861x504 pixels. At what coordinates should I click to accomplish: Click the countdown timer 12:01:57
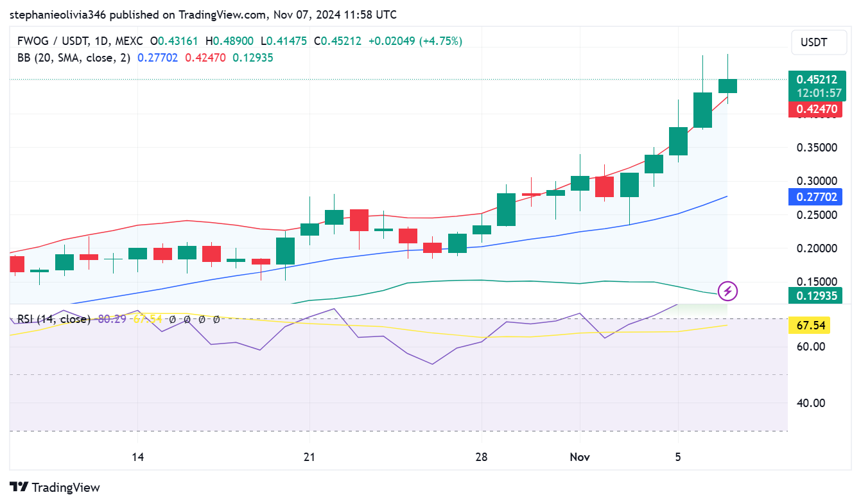[819, 93]
